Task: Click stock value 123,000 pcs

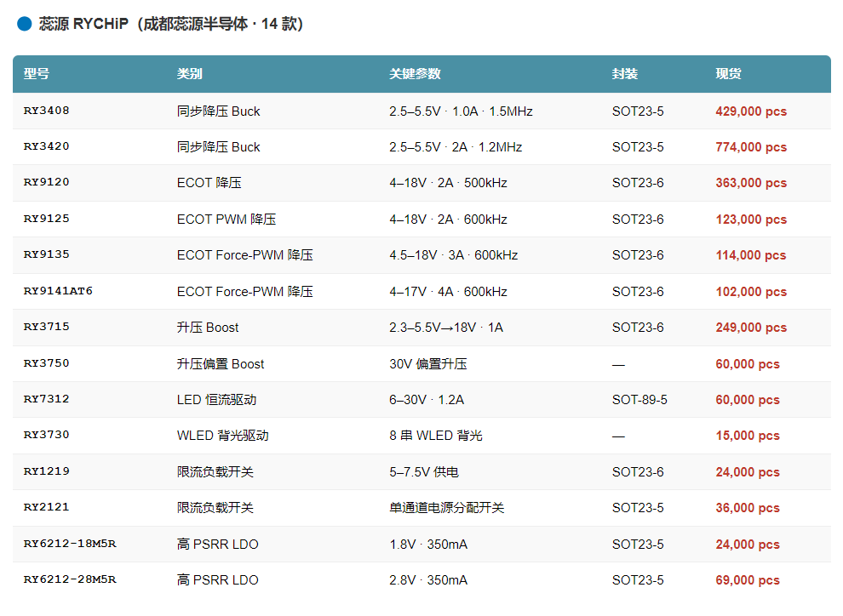Action: 751,220
